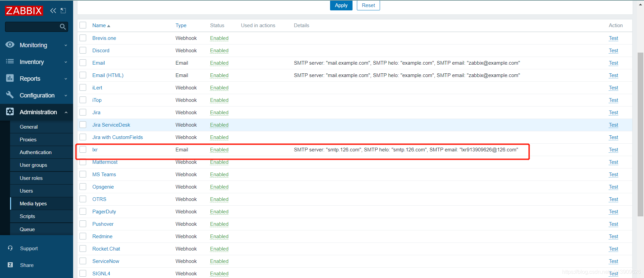Click Test for the Discord row
644x278 pixels.
(x=613, y=50)
